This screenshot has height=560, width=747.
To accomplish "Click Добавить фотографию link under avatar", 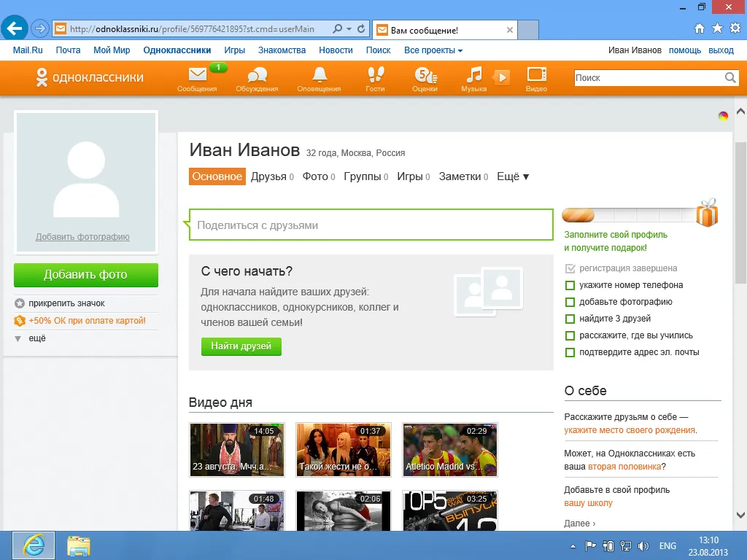I will (82, 237).
